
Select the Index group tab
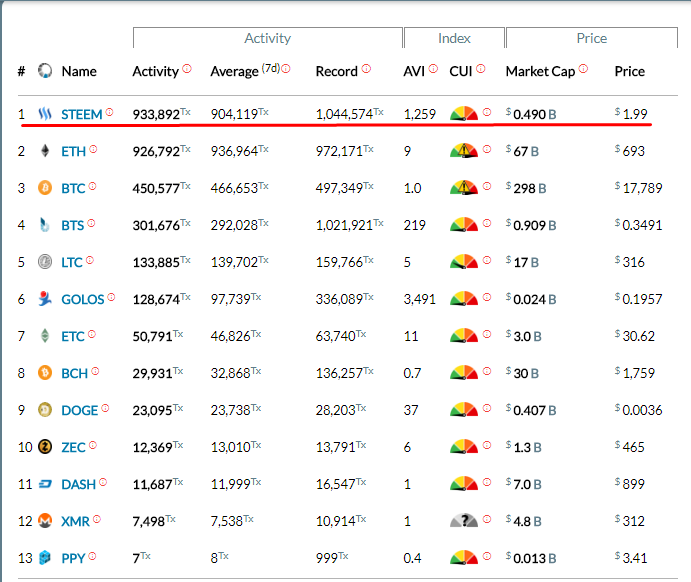(454, 38)
